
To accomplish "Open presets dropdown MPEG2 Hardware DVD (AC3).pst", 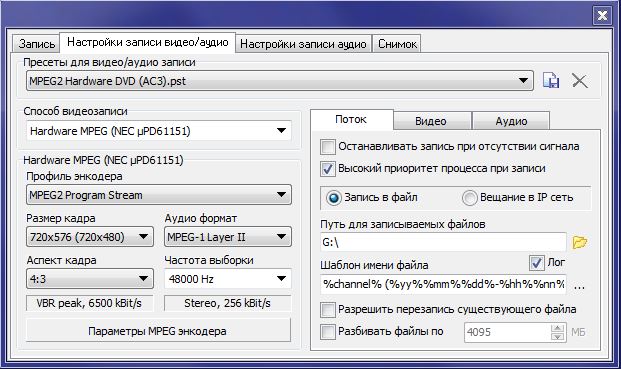I will tap(280, 81).
